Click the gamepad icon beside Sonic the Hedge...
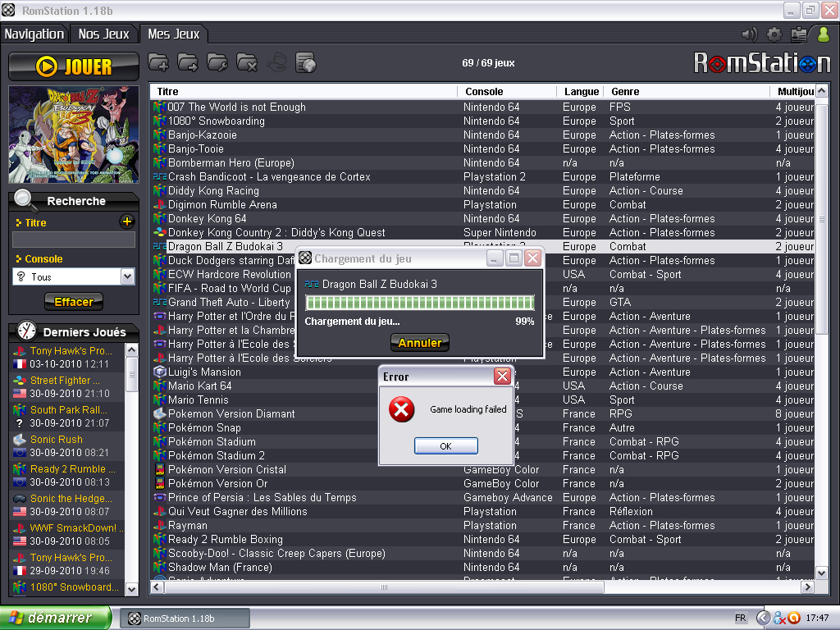840x630 pixels. pyautogui.click(x=20, y=498)
